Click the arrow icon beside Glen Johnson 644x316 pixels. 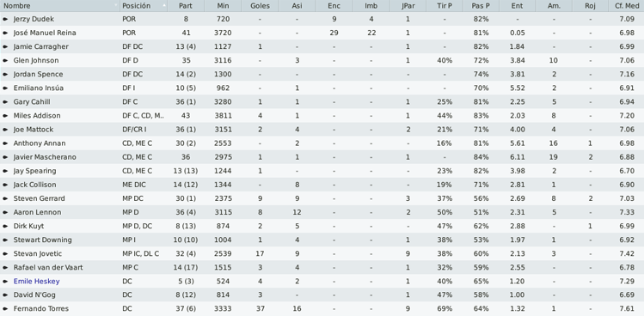[5, 60]
